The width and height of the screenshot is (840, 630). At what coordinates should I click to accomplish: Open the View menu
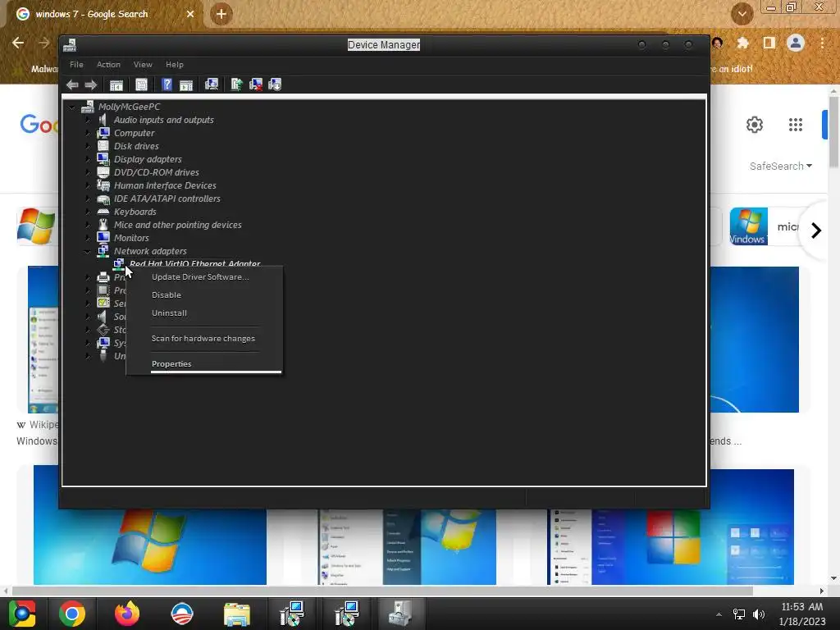143,64
